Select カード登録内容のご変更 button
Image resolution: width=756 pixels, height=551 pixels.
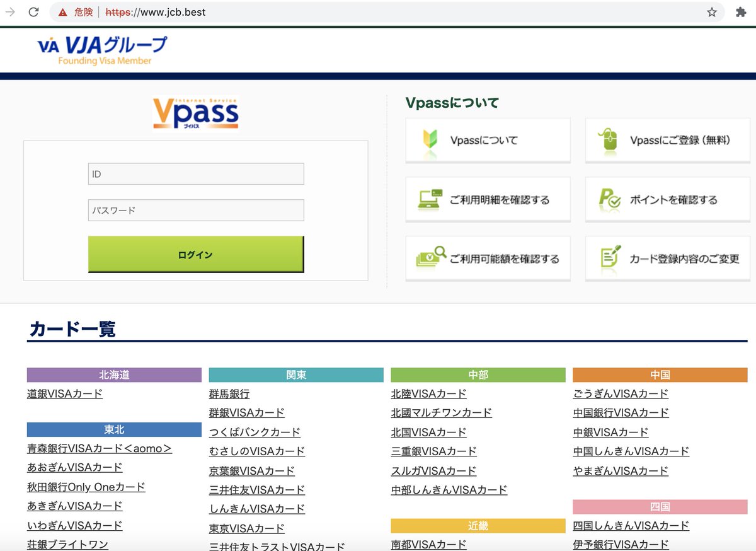tap(668, 258)
